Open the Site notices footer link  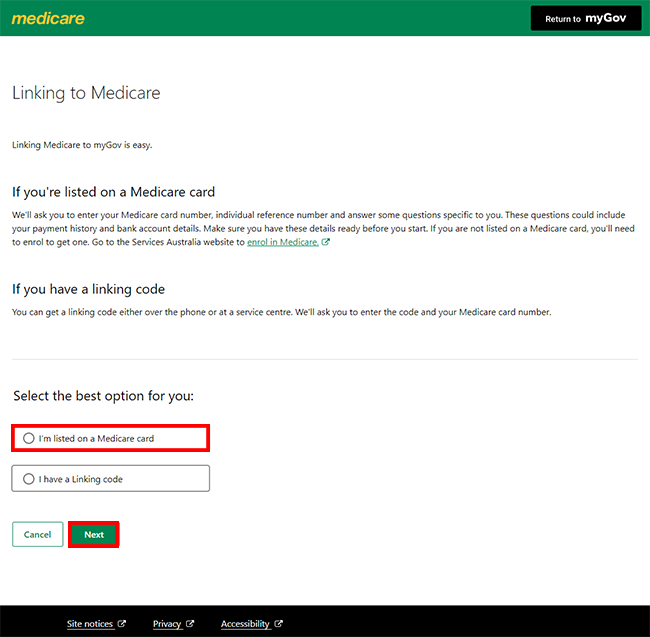pyautogui.click(x=90, y=624)
